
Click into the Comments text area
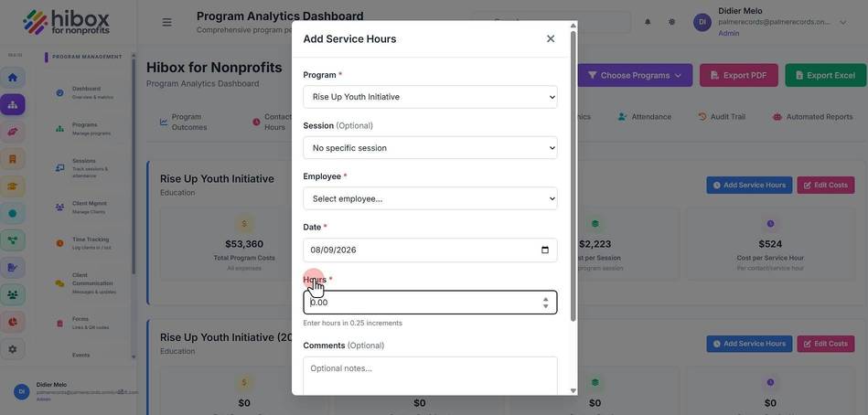tap(430, 377)
